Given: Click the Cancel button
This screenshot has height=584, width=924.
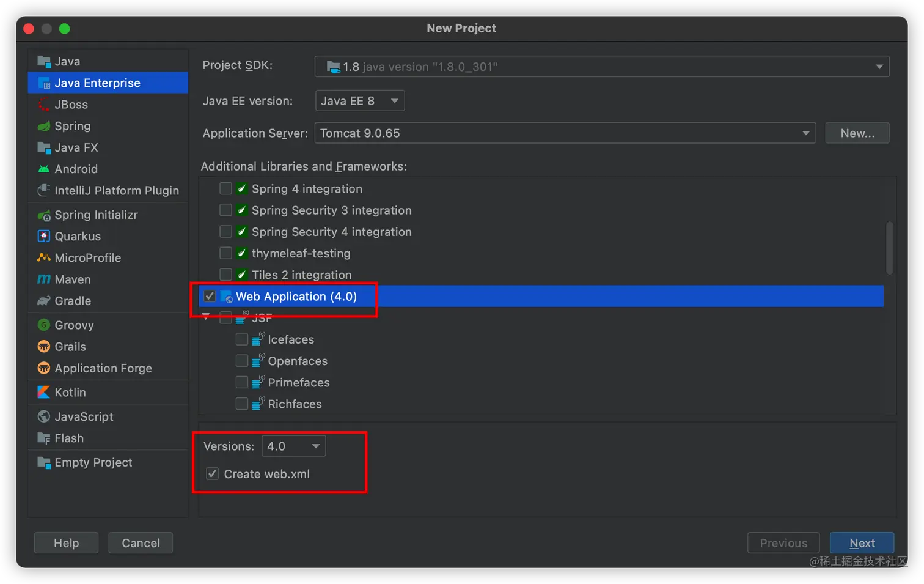Looking at the screenshot, I should point(141,543).
